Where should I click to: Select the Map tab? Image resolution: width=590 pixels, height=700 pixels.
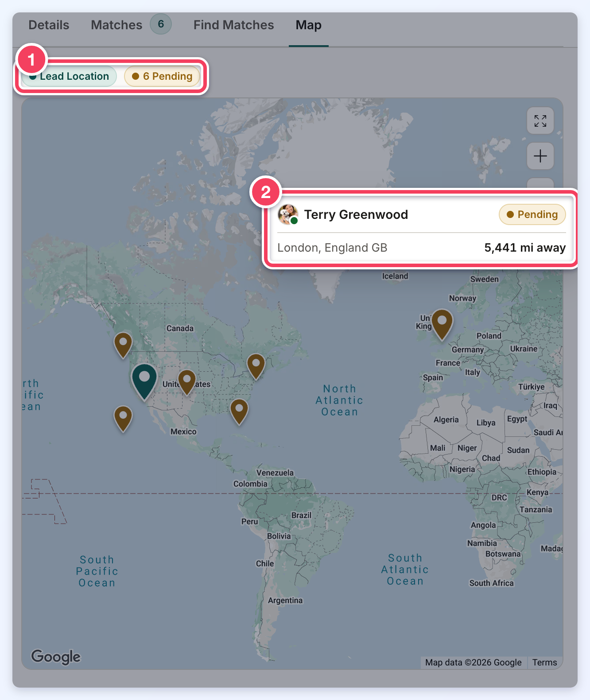pyautogui.click(x=308, y=25)
